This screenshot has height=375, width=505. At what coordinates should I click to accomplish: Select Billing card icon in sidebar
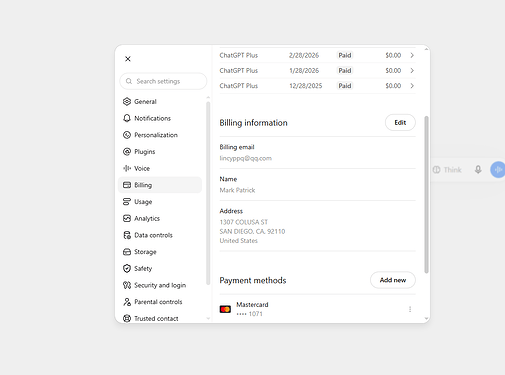click(127, 185)
